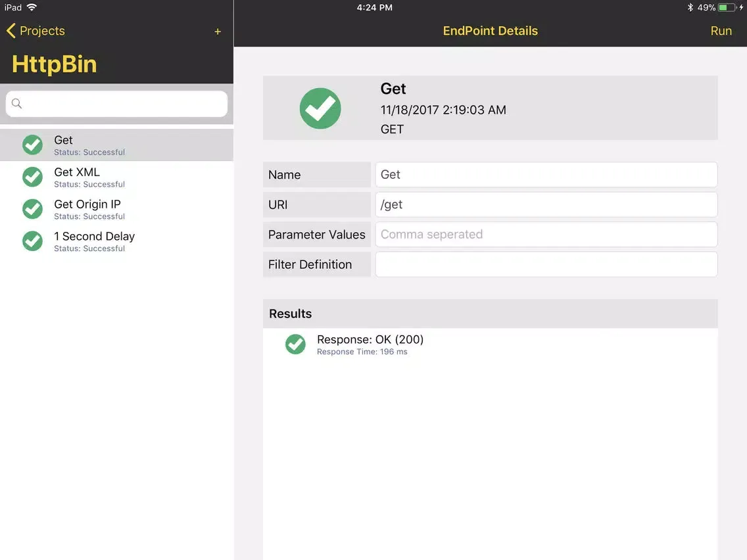Click the magnifying glass search icon
Screen dimensions: 747x560
(x=16, y=103)
